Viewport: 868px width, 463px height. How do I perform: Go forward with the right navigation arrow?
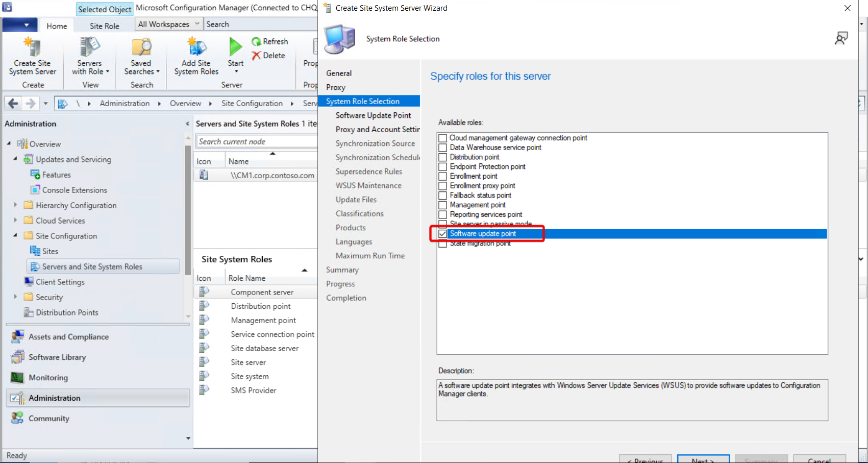coord(31,103)
